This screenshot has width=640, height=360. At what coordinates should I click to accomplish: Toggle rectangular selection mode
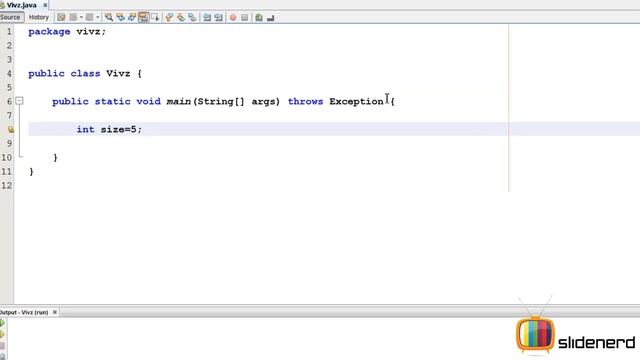tap(155, 17)
